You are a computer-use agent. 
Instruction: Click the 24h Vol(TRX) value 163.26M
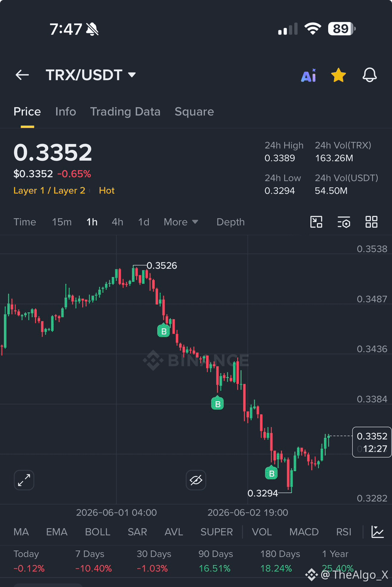334,158
